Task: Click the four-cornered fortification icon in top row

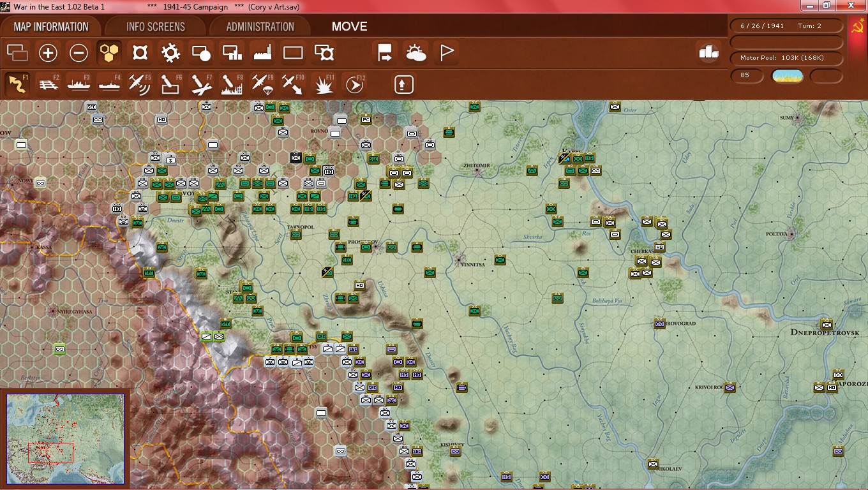Action: [140, 52]
